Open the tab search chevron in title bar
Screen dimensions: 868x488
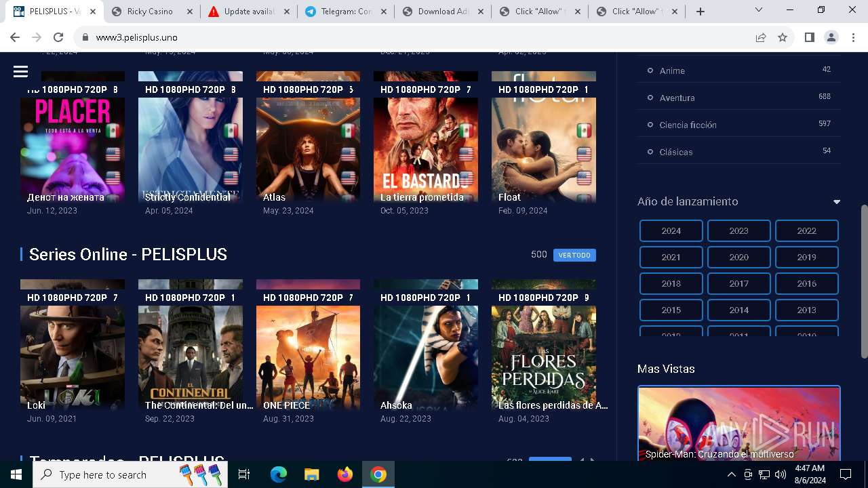click(x=759, y=9)
